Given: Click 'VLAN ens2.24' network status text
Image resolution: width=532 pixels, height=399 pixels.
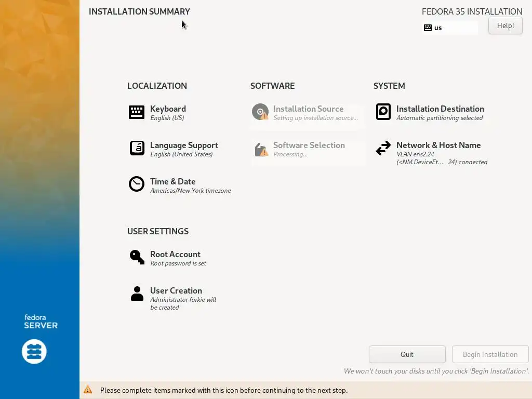Looking at the screenshot, I should coord(415,154).
